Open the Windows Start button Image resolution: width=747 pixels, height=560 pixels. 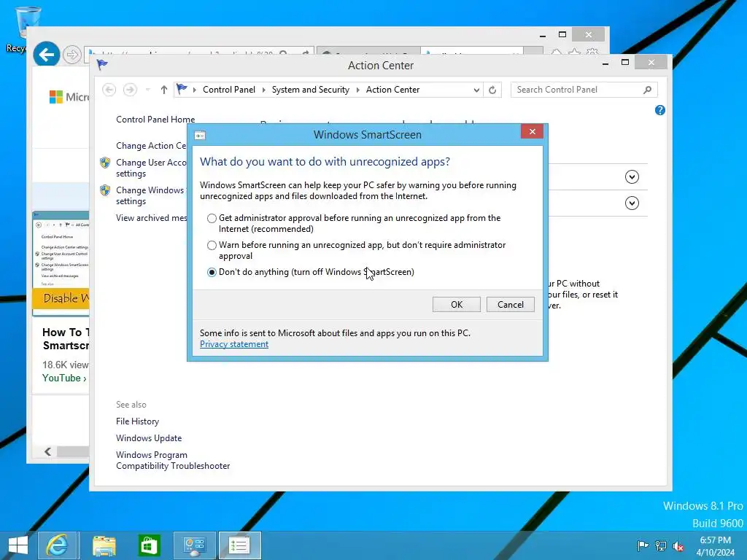pos(18,545)
